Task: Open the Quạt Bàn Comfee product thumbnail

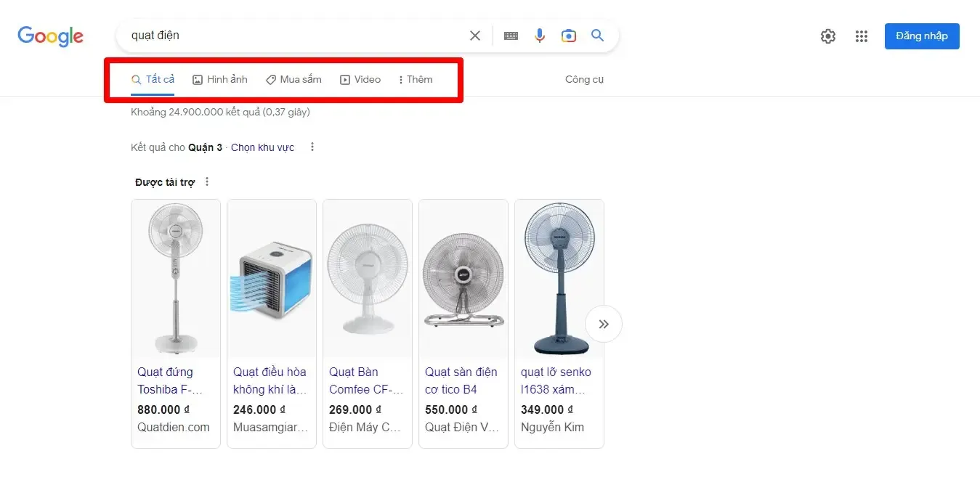Action: point(367,278)
